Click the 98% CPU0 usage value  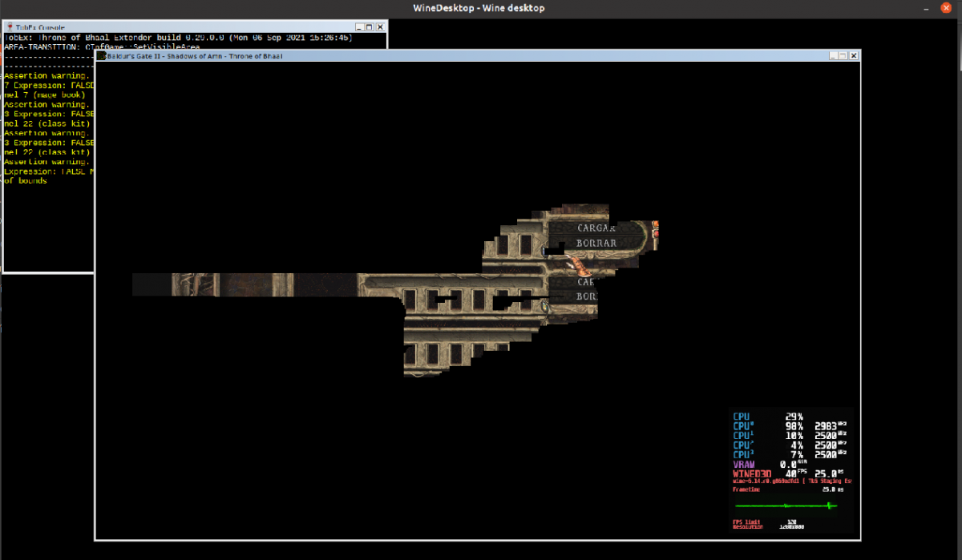click(794, 425)
